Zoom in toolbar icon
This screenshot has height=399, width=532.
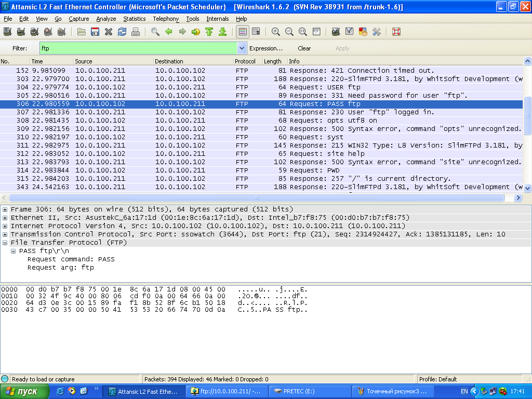(276, 32)
